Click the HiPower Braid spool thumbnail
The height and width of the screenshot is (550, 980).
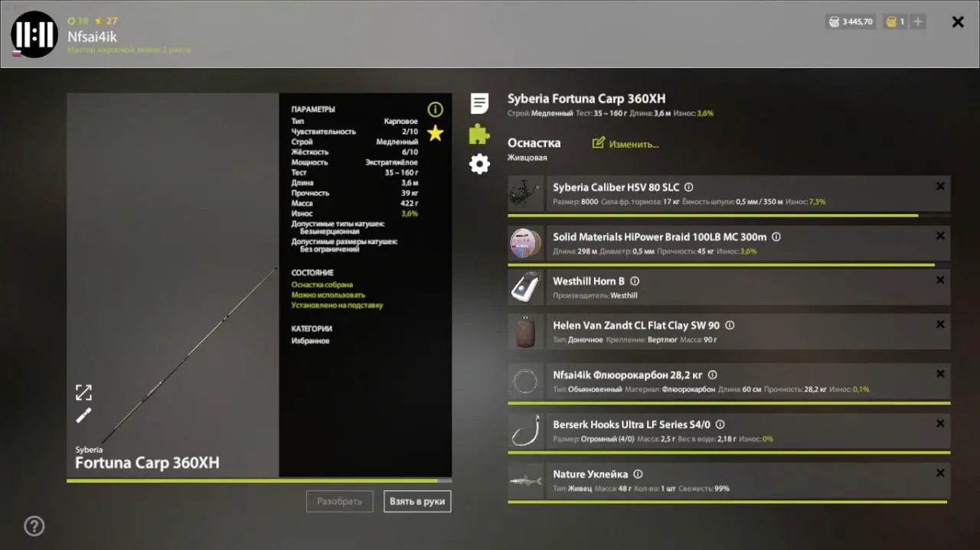525,243
